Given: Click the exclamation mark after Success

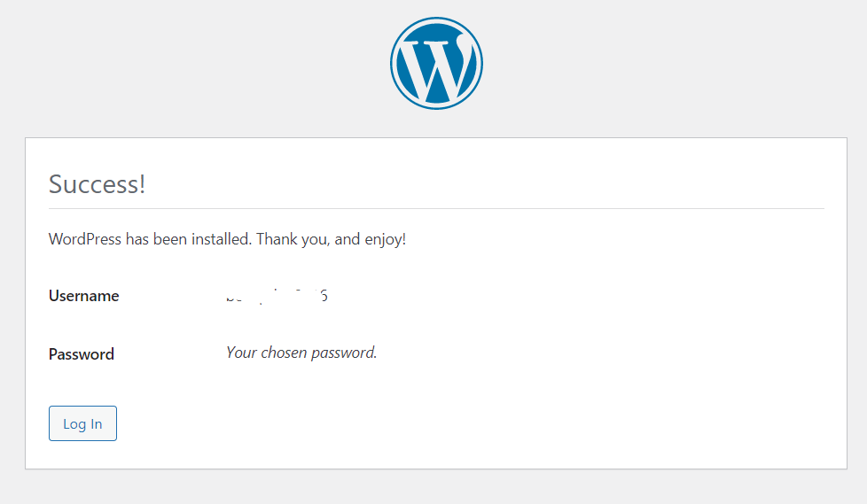Looking at the screenshot, I should pyautogui.click(x=142, y=184).
